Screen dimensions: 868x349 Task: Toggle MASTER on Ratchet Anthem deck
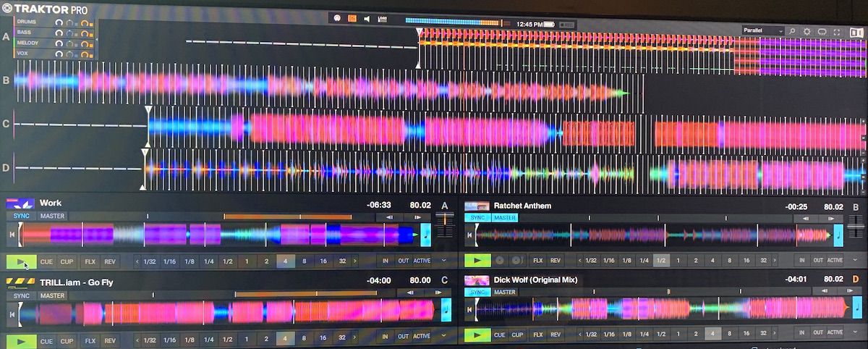click(504, 217)
